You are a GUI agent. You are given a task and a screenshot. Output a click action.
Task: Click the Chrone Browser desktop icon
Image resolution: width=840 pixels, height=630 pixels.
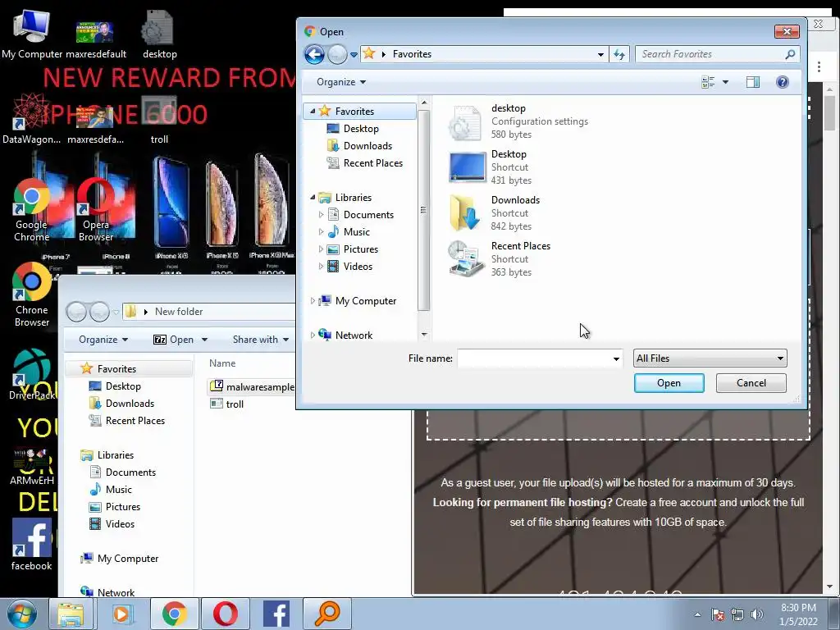pos(32,294)
